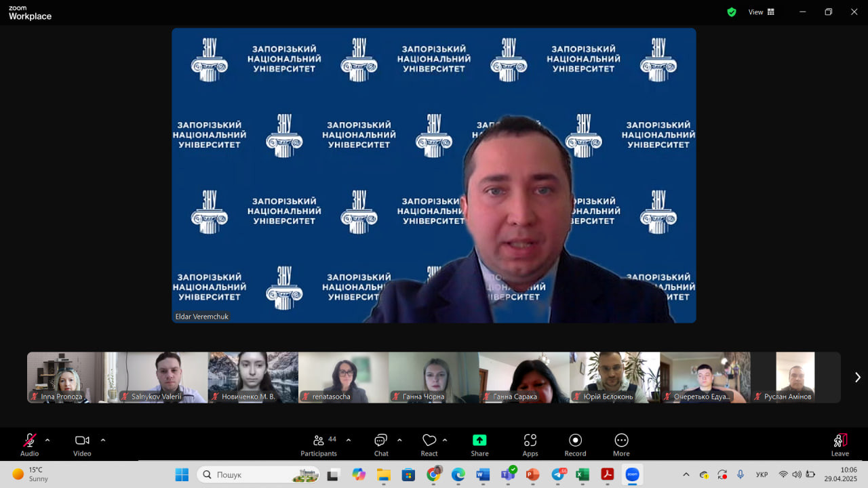Expand the React options arrow

pyautogui.click(x=445, y=441)
